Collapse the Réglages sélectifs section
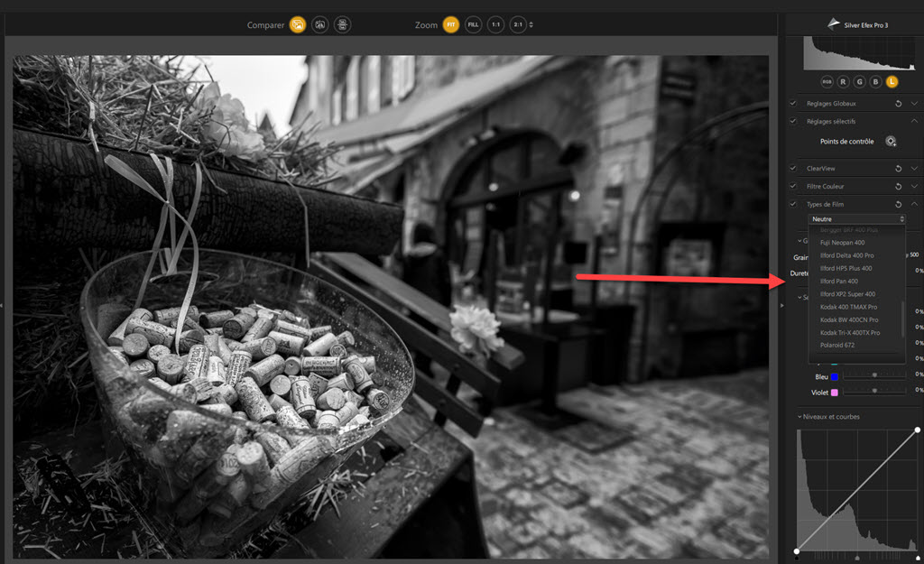The image size is (924, 564). click(914, 121)
